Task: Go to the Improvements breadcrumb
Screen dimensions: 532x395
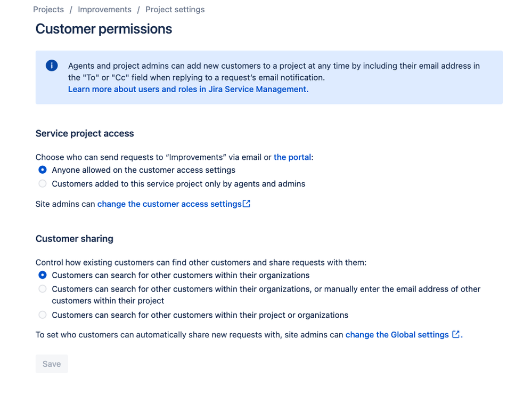Action: pyautogui.click(x=104, y=10)
